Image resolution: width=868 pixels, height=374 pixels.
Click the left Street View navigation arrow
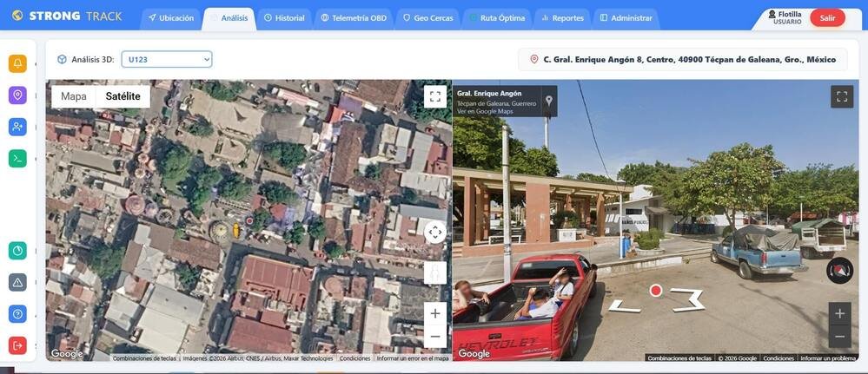point(625,306)
